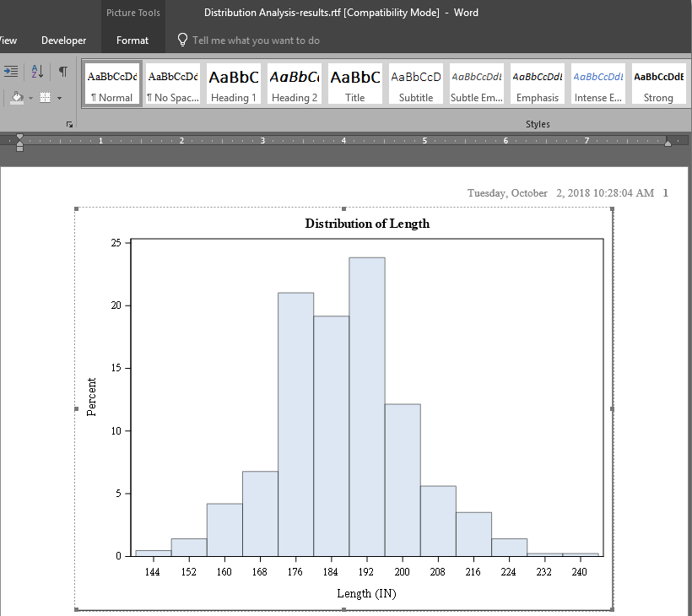Apply the Normal style
Image resolution: width=692 pixels, height=616 pixels.
point(111,84)
